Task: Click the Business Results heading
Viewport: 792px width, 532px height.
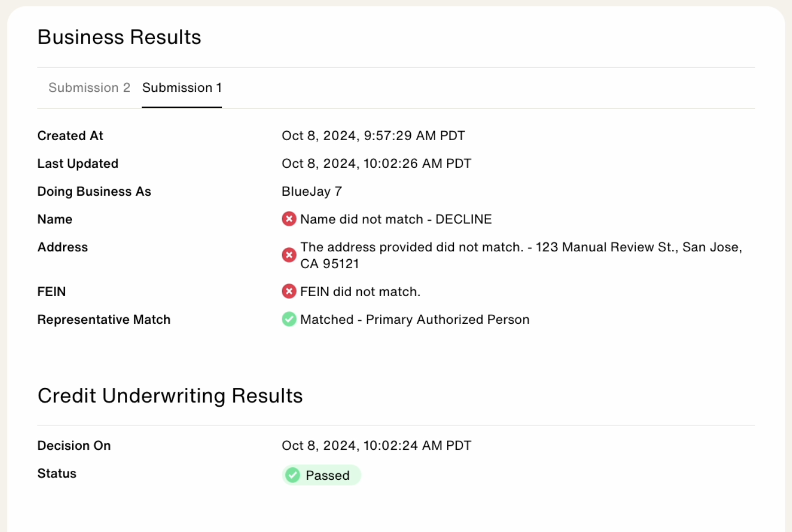Action: [x=119, y=37]
